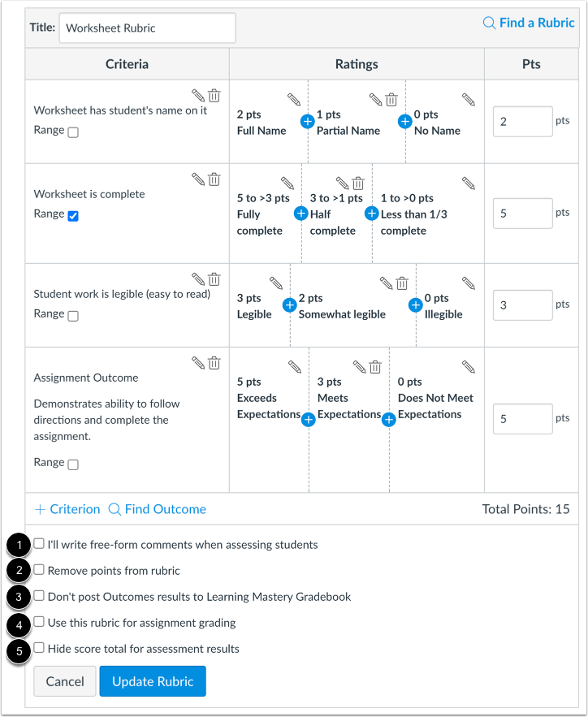The image size is (588, 717).
Task: Uncheck Range on the "Worksheet is complete" criterion
Action: [x=75, y=215]
